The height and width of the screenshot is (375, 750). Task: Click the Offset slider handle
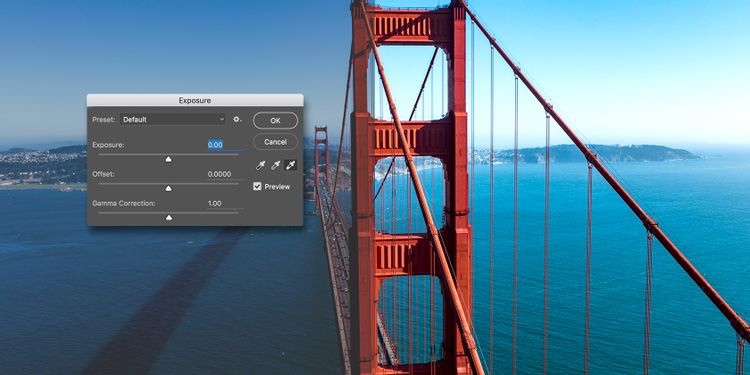click(168, 188)
